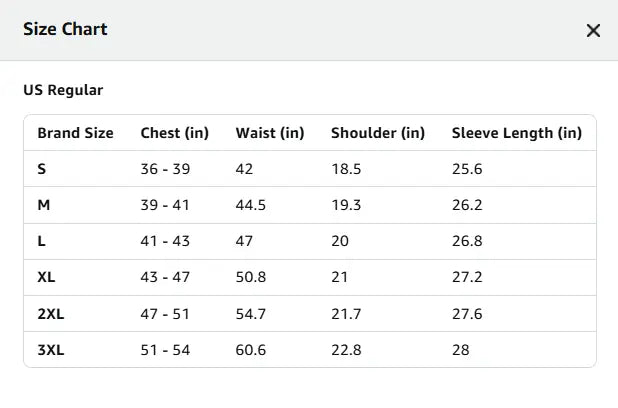Select the US Regular heading
The width and height of the screenshot is (618, 408).
(x=63, y=90)
